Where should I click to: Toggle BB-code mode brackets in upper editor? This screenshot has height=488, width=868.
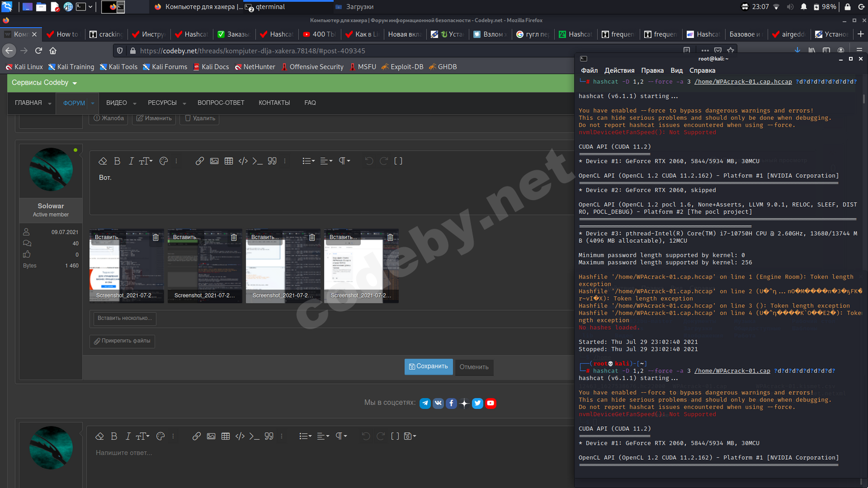[x=398, y=161]
